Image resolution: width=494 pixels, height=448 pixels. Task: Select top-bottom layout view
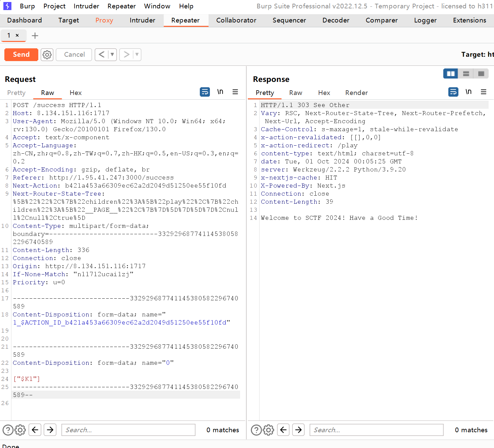tap(466, 73)
